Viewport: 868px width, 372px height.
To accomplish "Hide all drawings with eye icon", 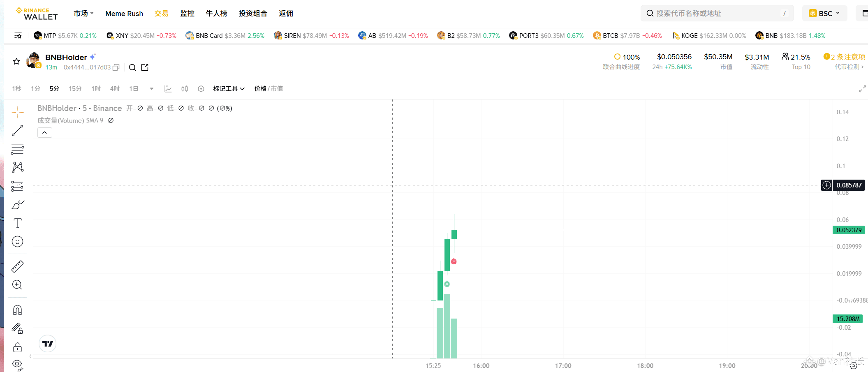I will tap(17, 364).
